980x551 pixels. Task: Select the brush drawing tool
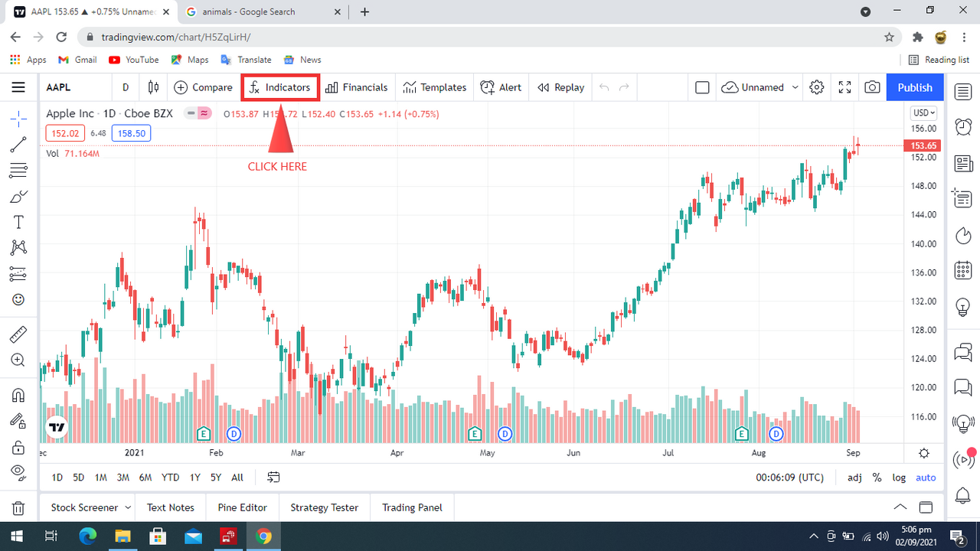18,197
